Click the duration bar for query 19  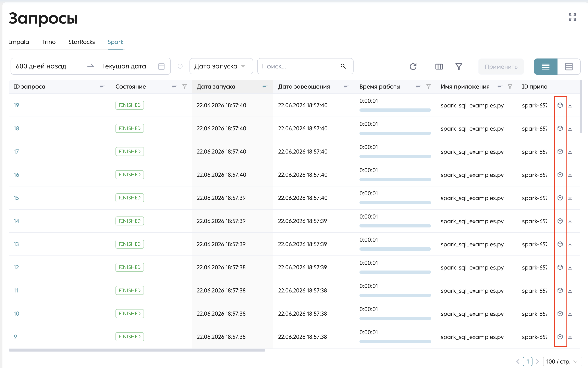[395, 110]
